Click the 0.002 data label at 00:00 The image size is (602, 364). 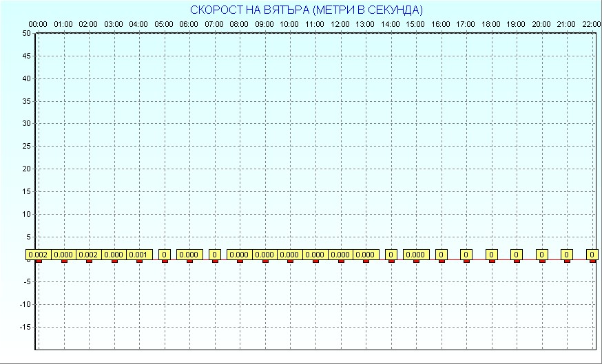click(x=39, y=255)
